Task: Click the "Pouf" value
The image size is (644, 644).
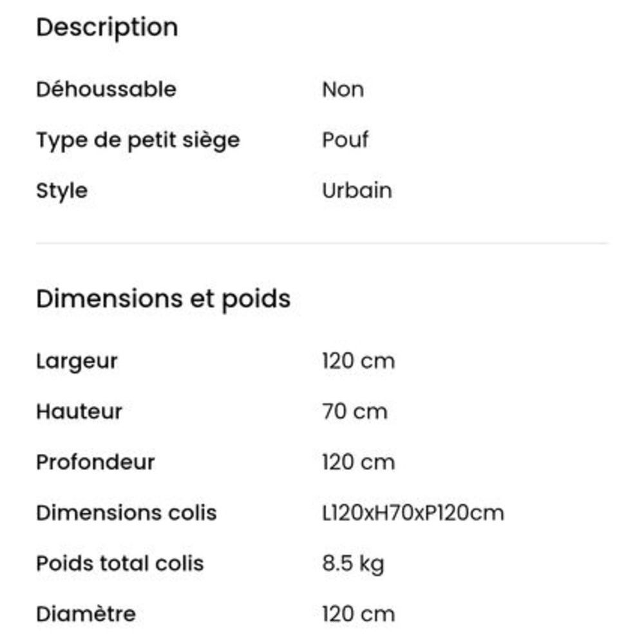Action: pyautogui.click(x=345, y=140)
